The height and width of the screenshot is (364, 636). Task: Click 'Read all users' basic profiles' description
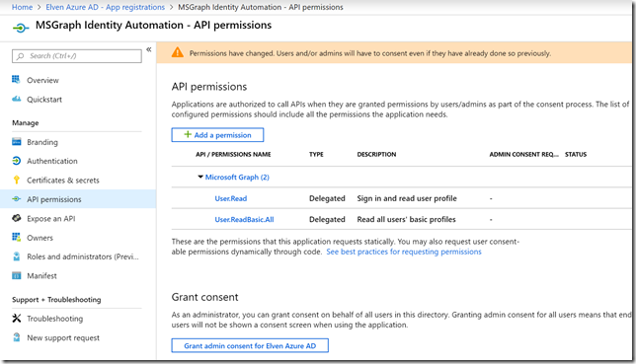click(407, 219)
